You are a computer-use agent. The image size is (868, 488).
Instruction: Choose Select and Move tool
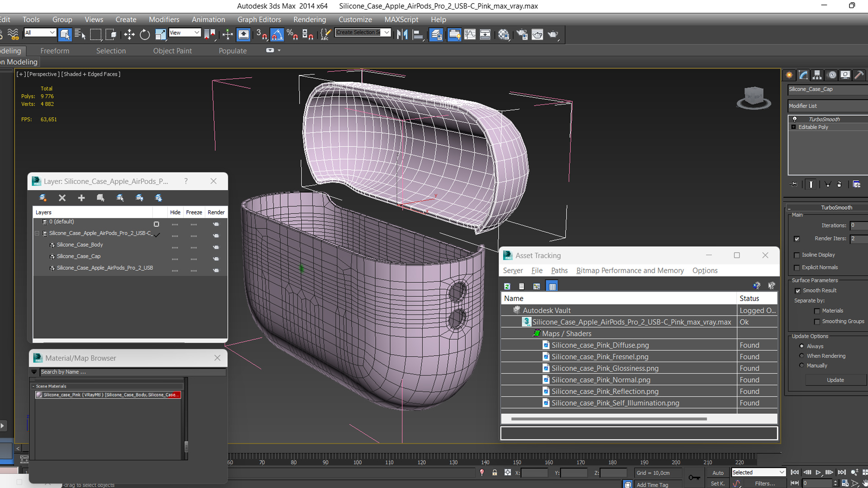pos(129,34)
